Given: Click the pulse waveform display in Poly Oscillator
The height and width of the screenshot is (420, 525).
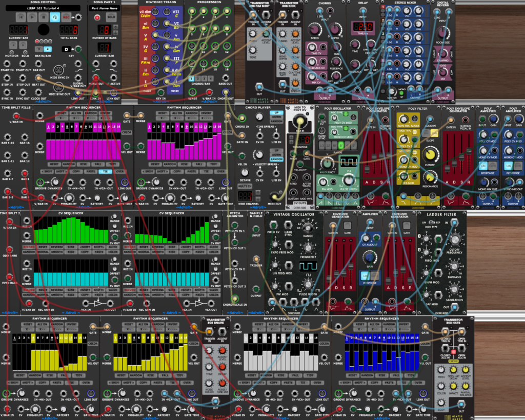Looking at the screenshot, I should [x=349, y=162].
